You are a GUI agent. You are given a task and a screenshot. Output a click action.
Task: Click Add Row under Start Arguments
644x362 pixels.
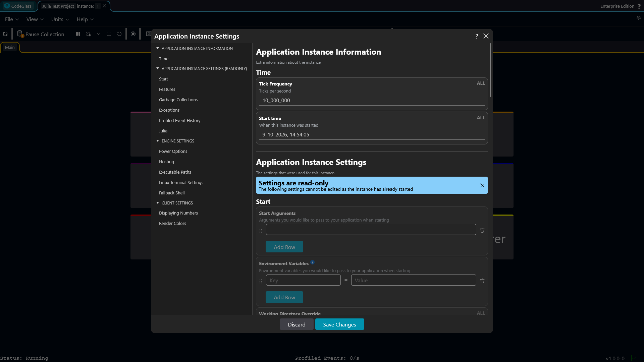(x=284, y=247)
